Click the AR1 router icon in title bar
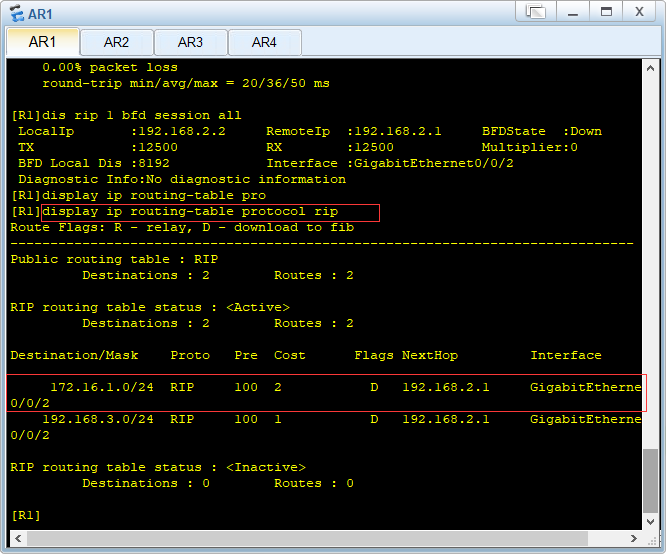Screen dimensions: 666x554 [17, 14]
